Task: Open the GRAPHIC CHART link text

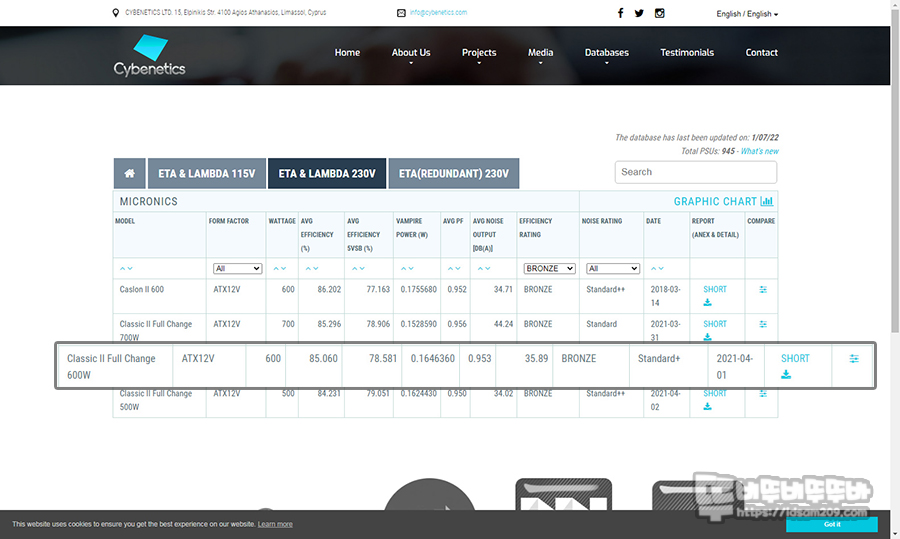Action: [x=715, y=201]
